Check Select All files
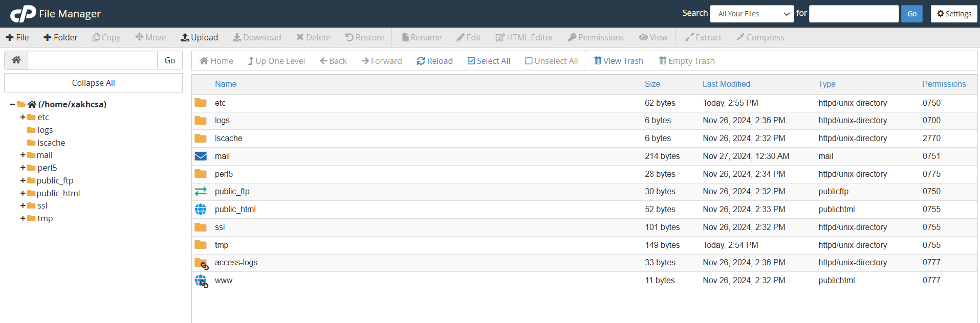This screenshot has height=323, width=980. (x=489, y=61)
